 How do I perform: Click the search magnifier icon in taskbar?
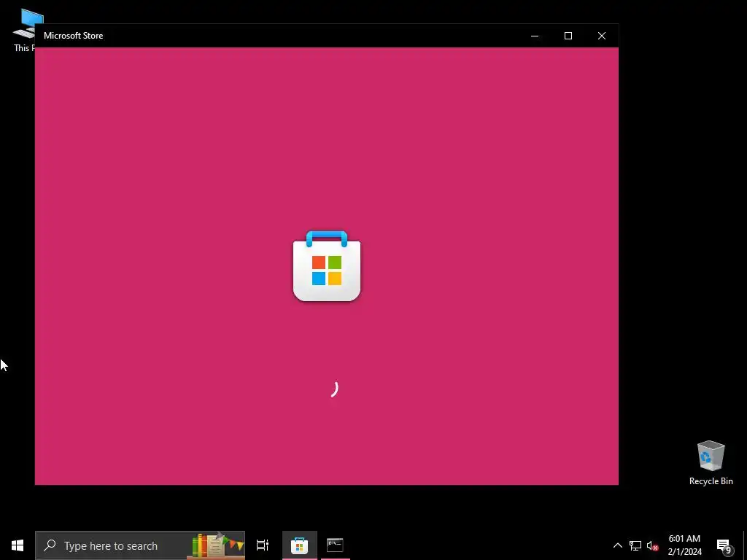[50, 545]
